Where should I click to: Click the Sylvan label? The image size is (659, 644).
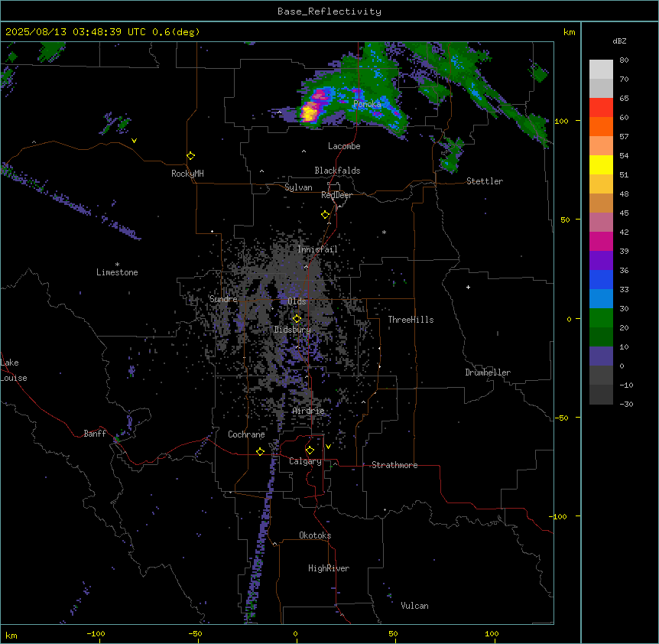pyautogui.click(x=298, y=187)
